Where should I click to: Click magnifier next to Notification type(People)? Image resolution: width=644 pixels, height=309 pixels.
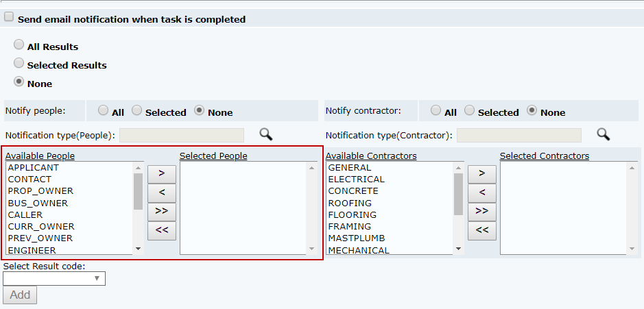pyautogui.click(x=265, y=134)
